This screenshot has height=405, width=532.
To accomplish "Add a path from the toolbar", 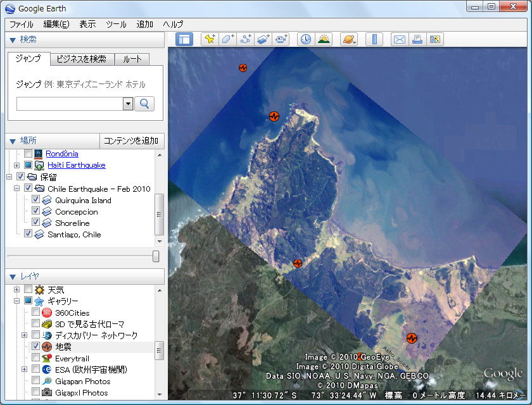I will point(245,39).
